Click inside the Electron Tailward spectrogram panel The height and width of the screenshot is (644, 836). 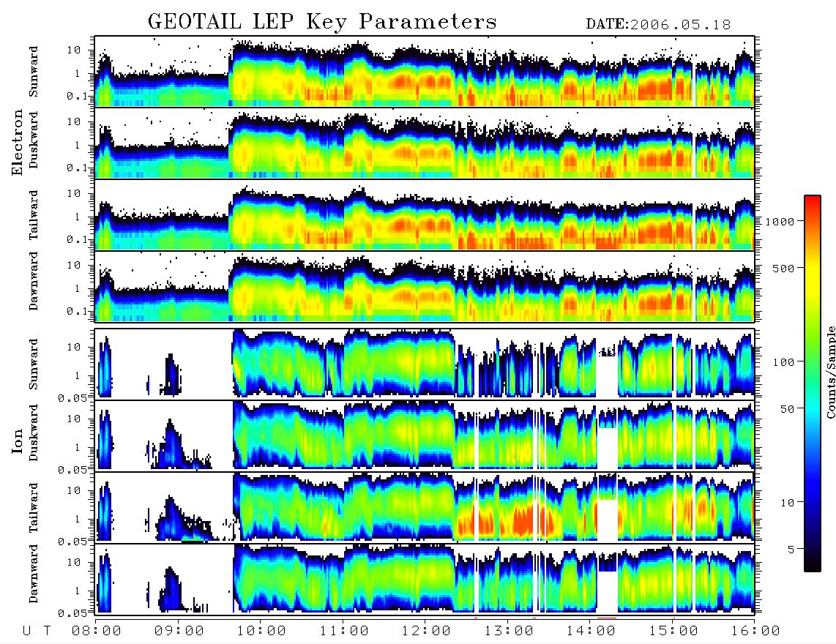pyautogui.click(x=425, y=215)
